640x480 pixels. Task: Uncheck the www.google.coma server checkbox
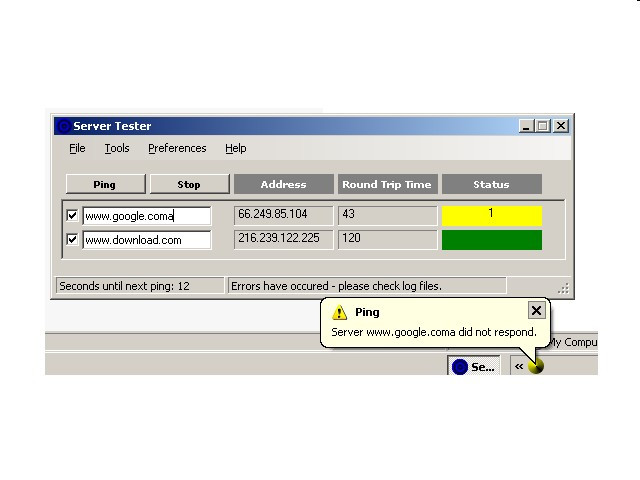72,216
